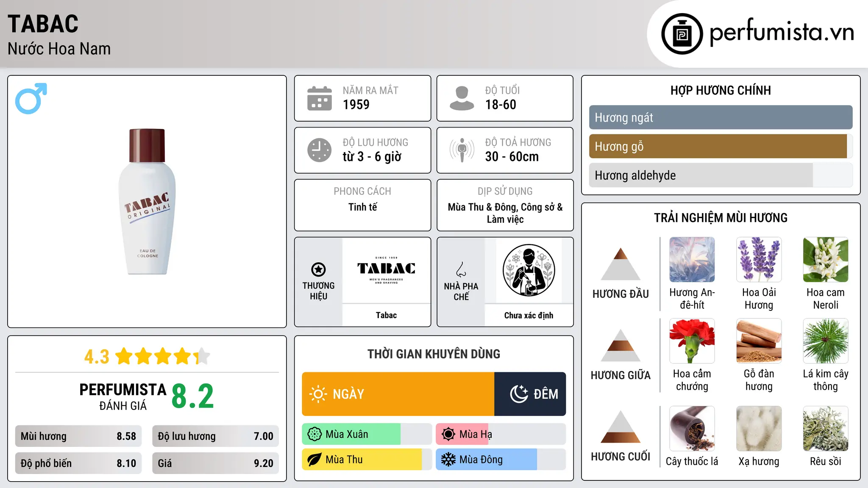Click the Hợp hương chính heading
868x488 pixels.
(721, 90)
